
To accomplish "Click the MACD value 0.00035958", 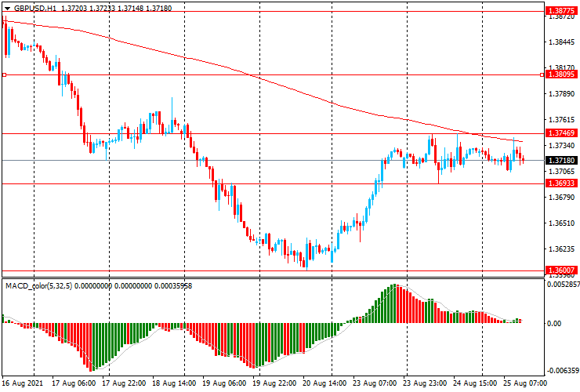I will pyautogui.click(x=173, y=285).
